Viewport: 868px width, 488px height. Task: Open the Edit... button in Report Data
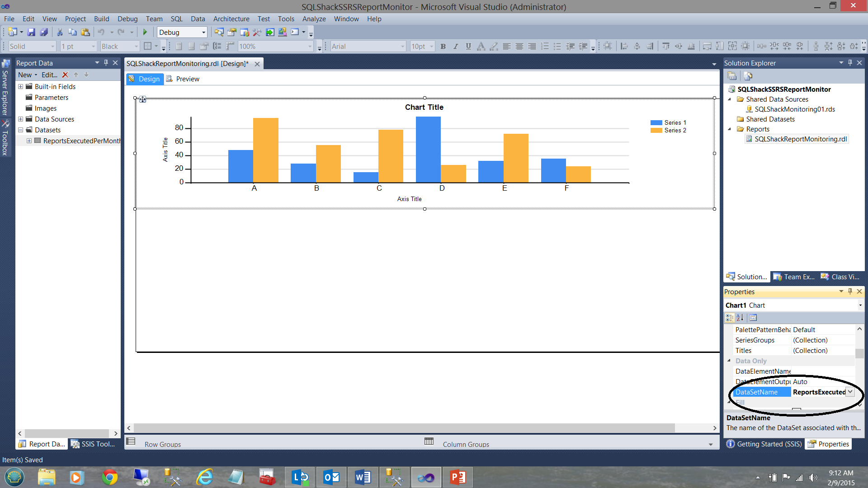coord(49,75)
